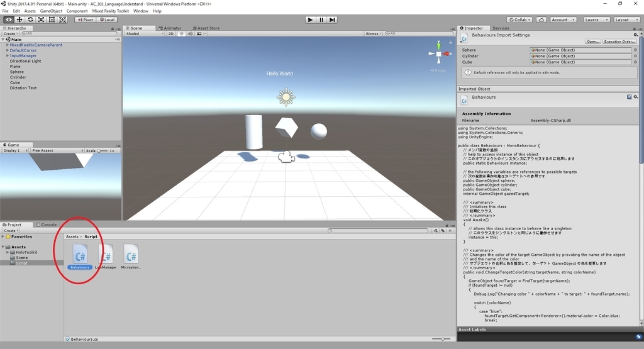Open Behaviours help book icon
Screen dimensions: 644x349
pos(629,97)
